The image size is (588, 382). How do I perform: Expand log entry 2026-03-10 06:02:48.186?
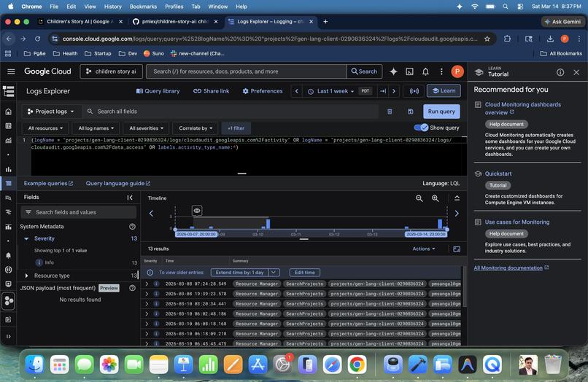pos(147,313)
